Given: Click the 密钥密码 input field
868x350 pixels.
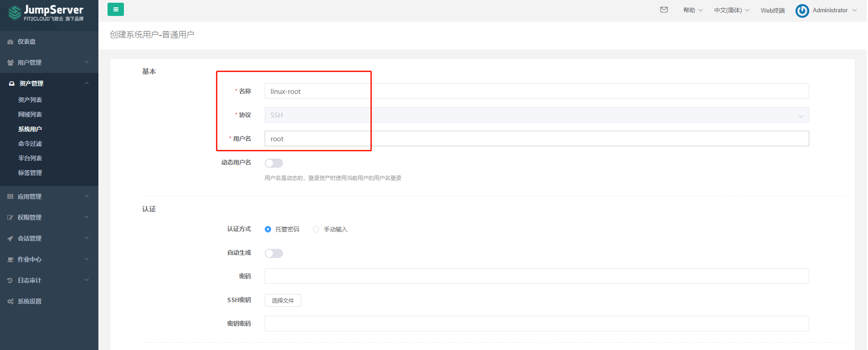Looking at the screenshot, I should point(537,324).
